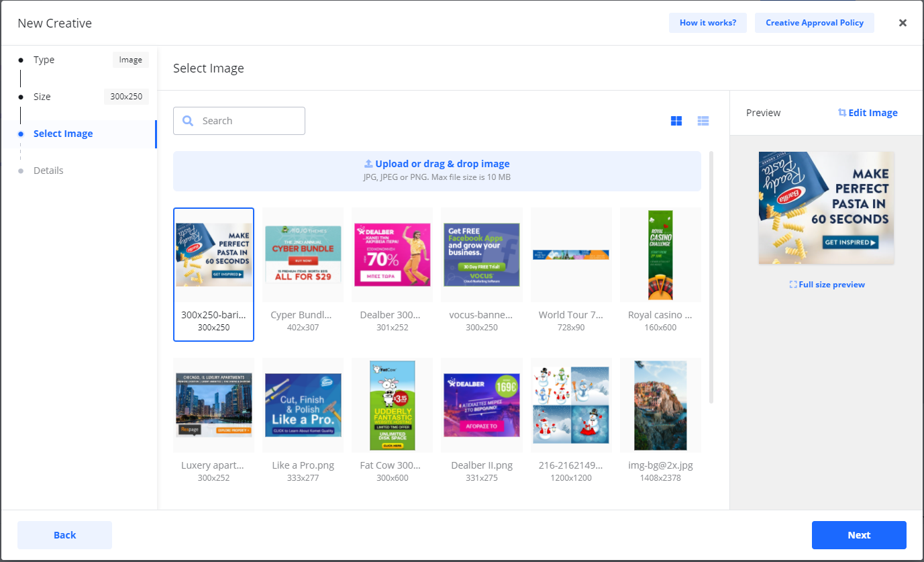The image size is (924, 562).
Task: Close the New Creative dialog
Action: tap(903, 23)
